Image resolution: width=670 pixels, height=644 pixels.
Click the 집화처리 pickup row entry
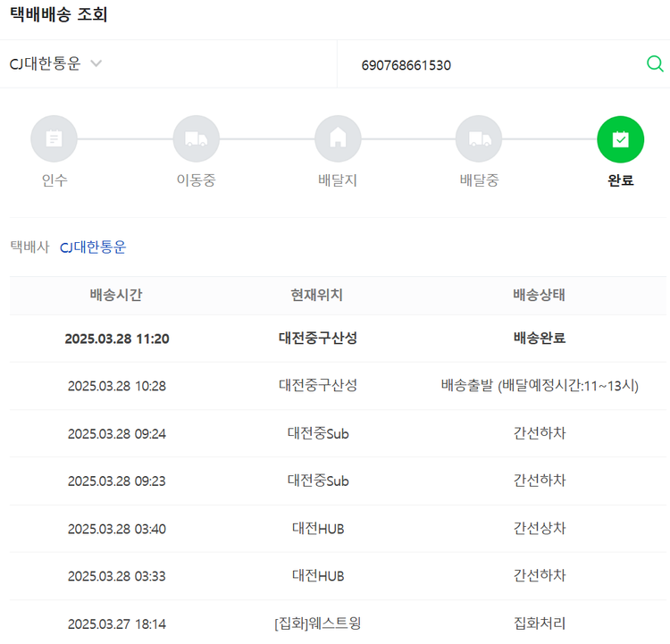click(x=539, y=623)
